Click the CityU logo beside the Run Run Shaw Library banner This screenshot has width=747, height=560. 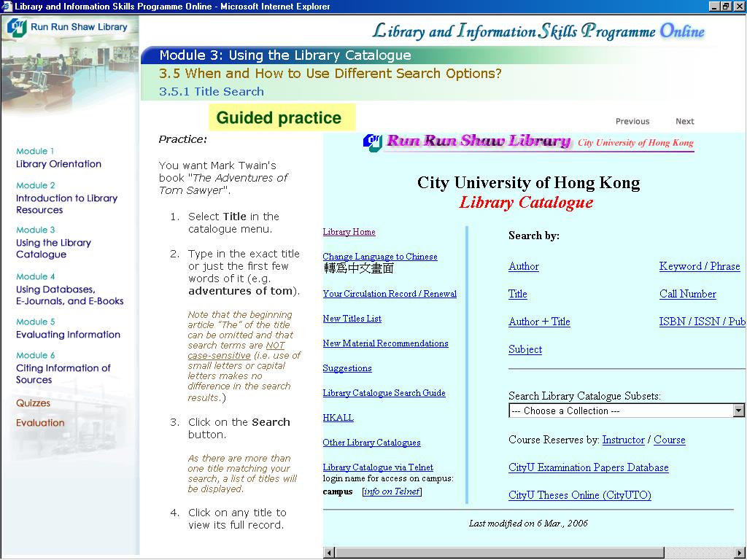coord(373,143)
